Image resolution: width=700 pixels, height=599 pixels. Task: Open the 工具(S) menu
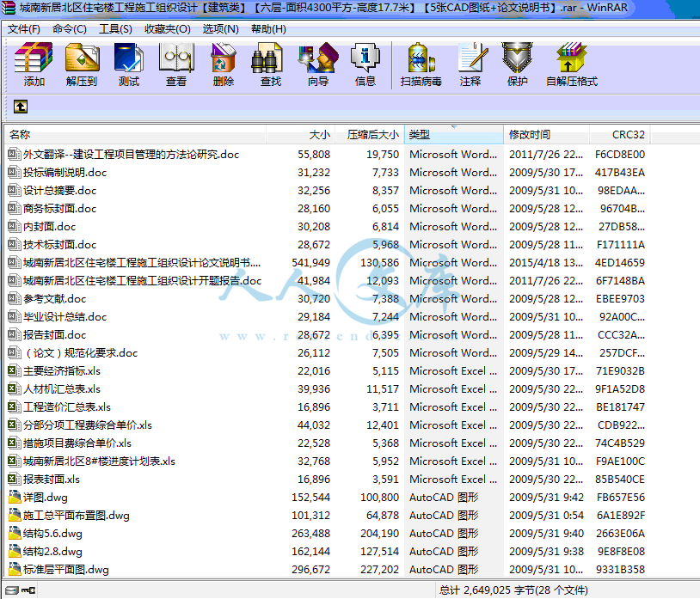[115, 29]
